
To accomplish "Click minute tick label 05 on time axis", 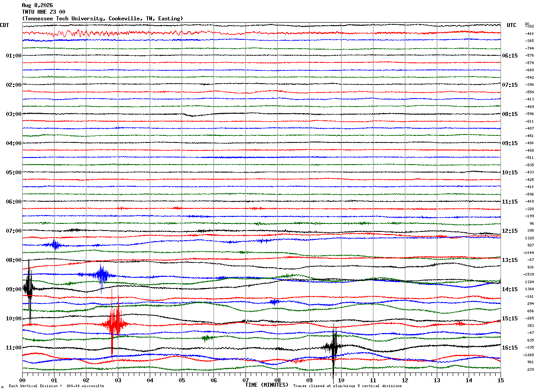I will pos(182,380).
